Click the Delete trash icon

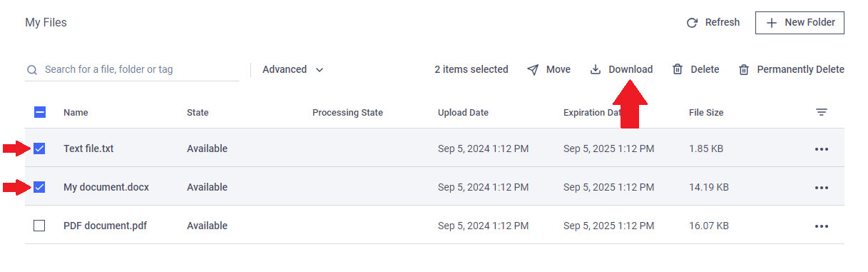click(678, 70)
